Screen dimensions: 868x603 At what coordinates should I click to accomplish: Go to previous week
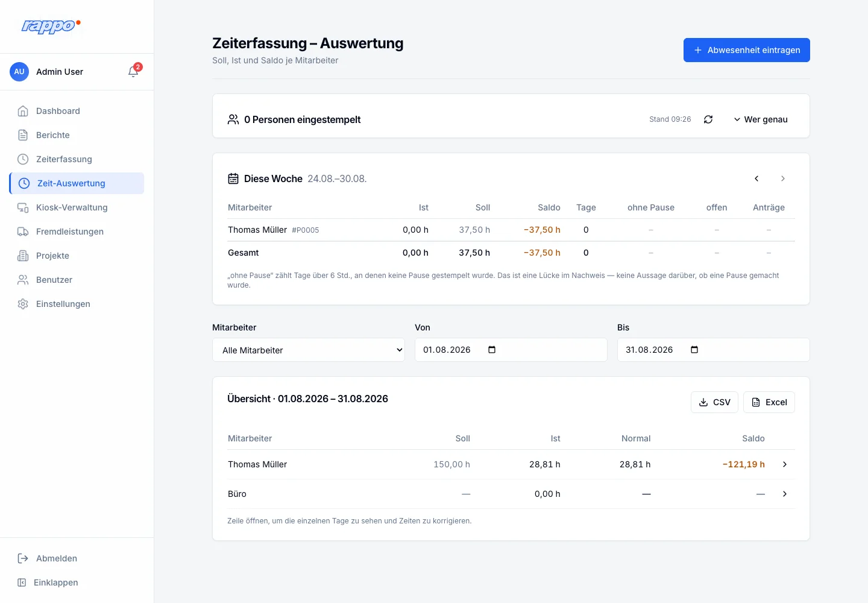[x=756, y=178]
